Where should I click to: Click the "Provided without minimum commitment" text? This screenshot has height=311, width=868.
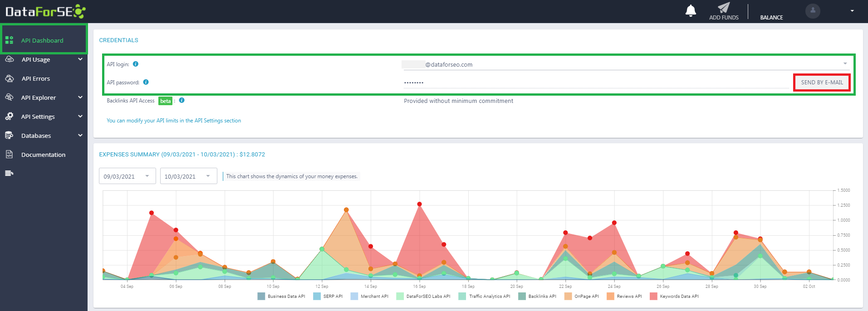(x=458, y=101)
